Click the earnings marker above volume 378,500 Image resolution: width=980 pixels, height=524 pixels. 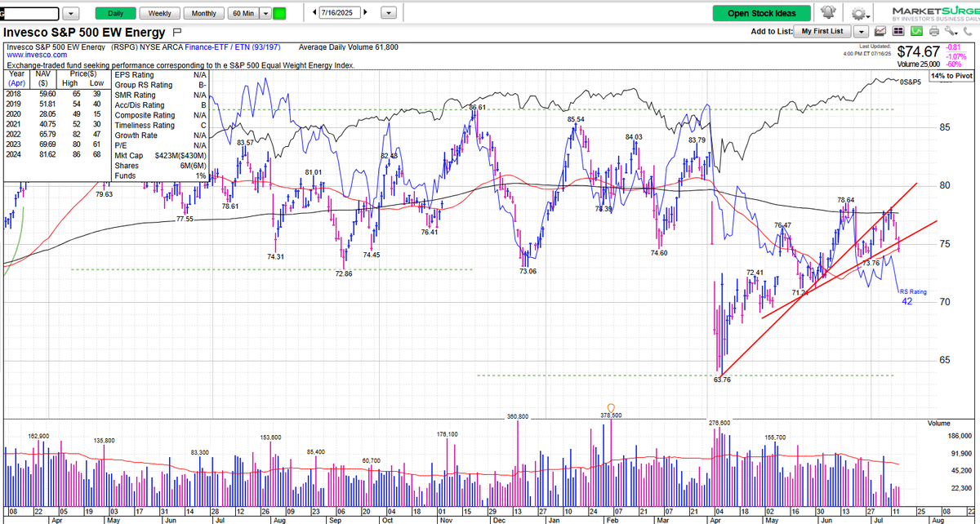(611, 406)
